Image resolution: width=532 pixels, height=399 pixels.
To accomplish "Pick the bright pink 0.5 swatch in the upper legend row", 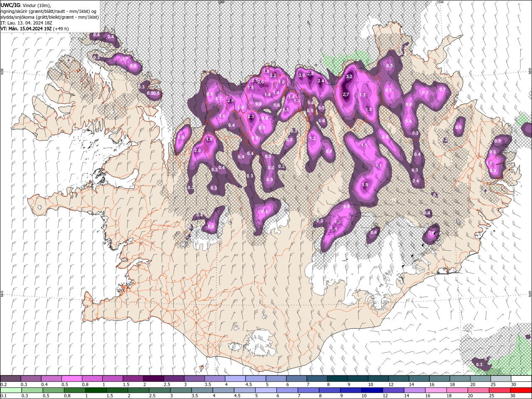I will click(72, 379).
